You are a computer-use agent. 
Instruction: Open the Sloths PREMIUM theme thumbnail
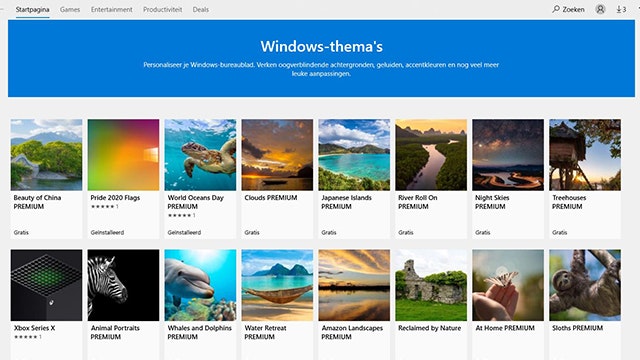click(585, 285)
